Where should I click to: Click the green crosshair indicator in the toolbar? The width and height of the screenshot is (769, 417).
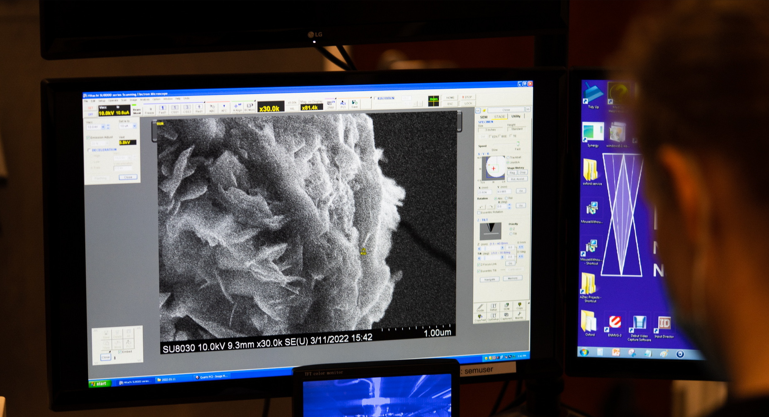point(433,101)
